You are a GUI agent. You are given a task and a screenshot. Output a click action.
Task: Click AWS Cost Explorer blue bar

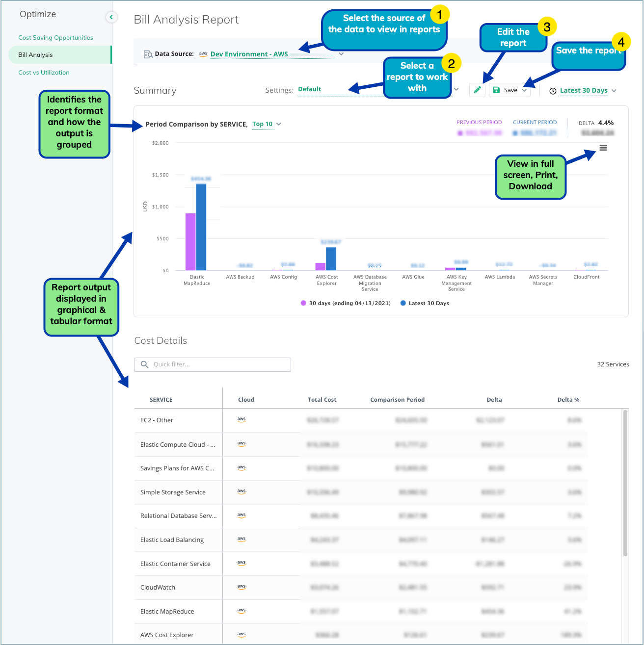tap(331, 259)
